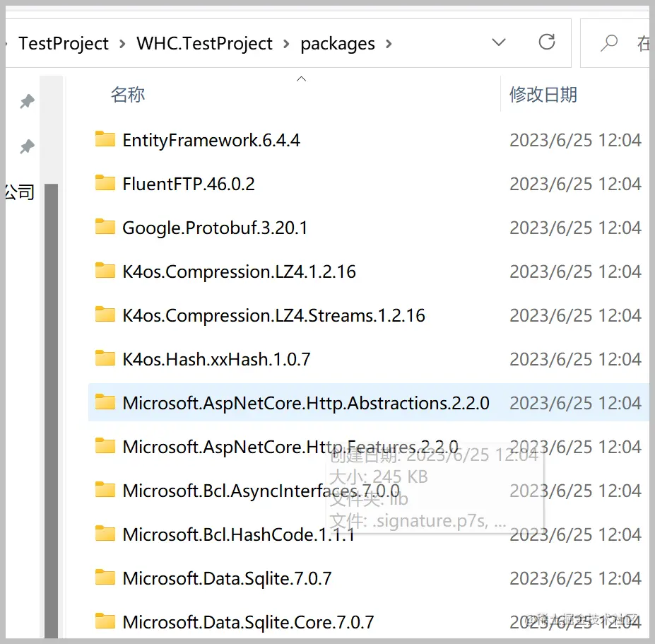Select WHC.TestProject in the breadcrumb path
This screenshot has height=644, width=655.
(205, 43)
